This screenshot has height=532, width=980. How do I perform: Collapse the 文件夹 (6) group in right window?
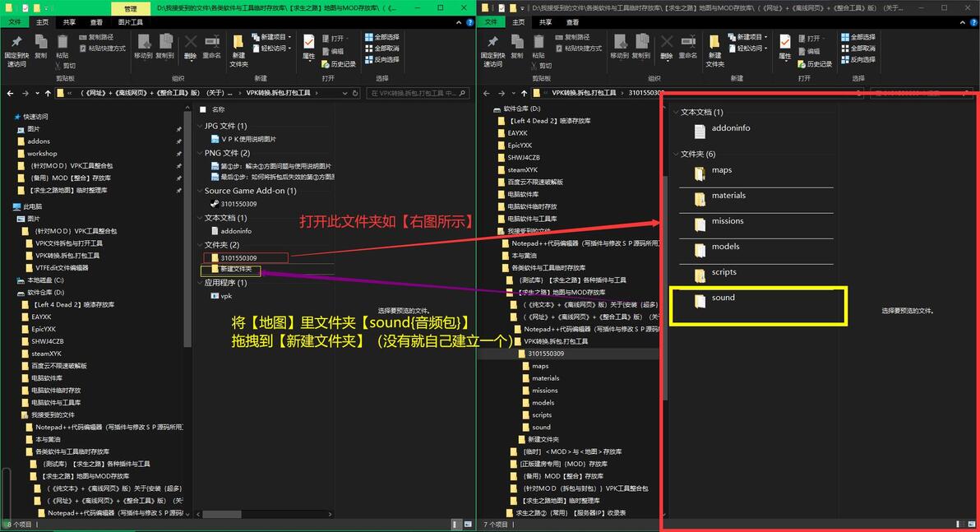coord(677,154)
